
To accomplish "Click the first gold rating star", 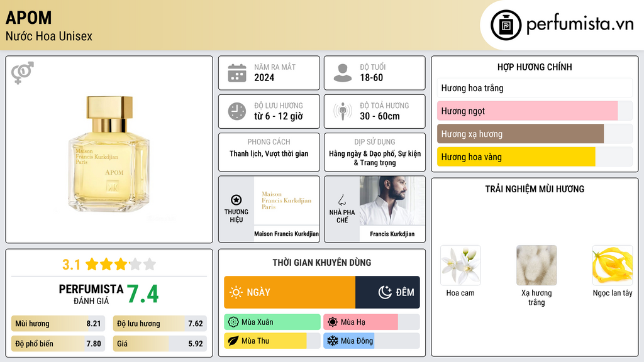I will click(x=92, y=264).
